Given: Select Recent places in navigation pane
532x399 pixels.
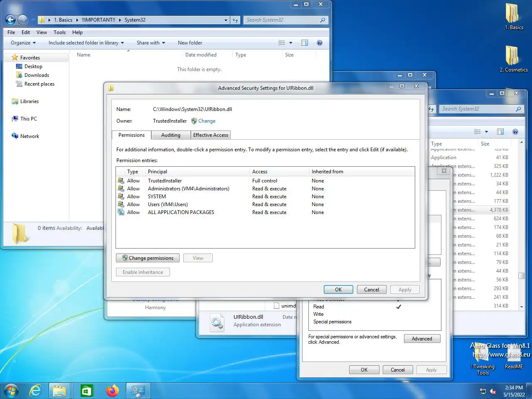Looking at the screenshot, I should pos(39,84).
